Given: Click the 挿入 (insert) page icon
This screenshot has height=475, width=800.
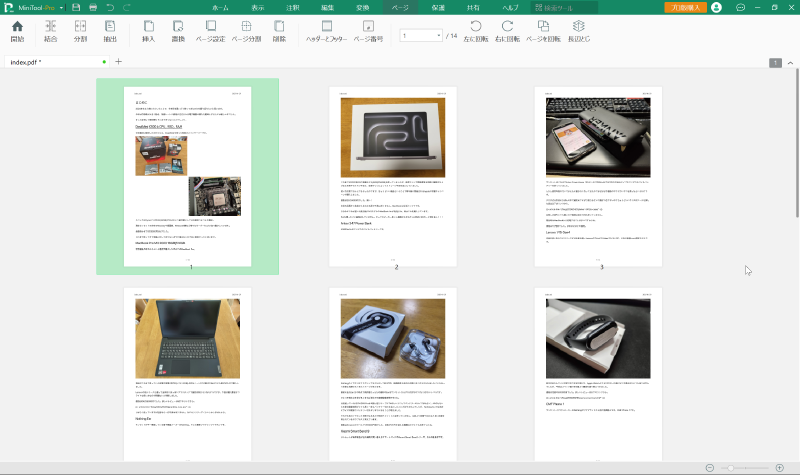Looking at the screenshot, I should pos(149,30).
